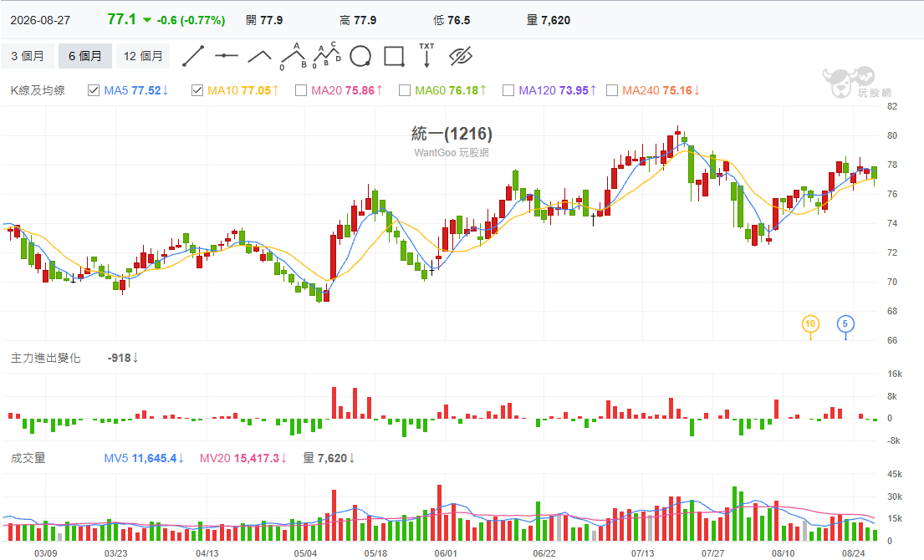The height and width of the screenshot is (560, 924).
Task: Select the angle polyline drawing tool
Action: point(259,56)
